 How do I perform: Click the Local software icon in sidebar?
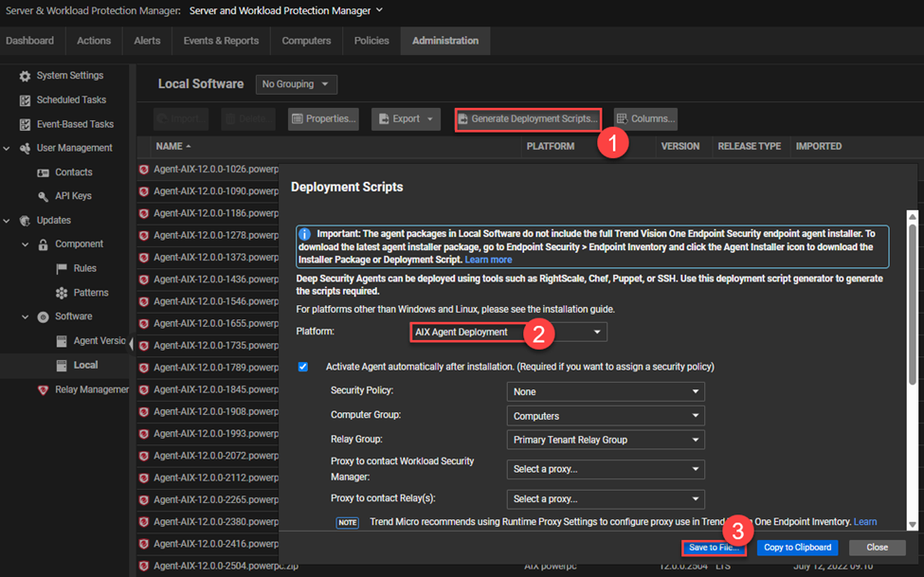pyautogui.click(x=62, y=366)
